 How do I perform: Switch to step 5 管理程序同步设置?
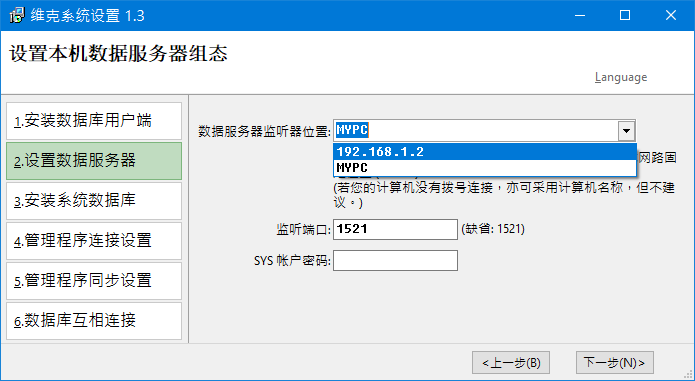click(x=94, y=281)
